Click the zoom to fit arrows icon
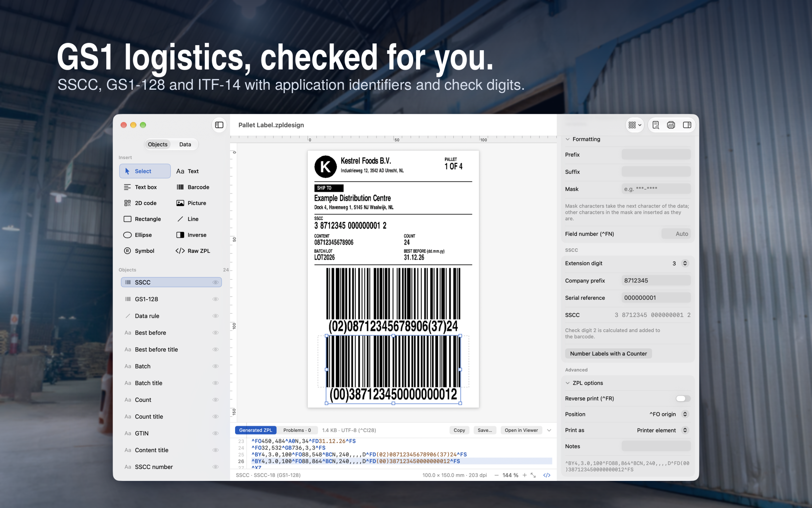Screen dimensions: 812x508 tap(534, 475)
